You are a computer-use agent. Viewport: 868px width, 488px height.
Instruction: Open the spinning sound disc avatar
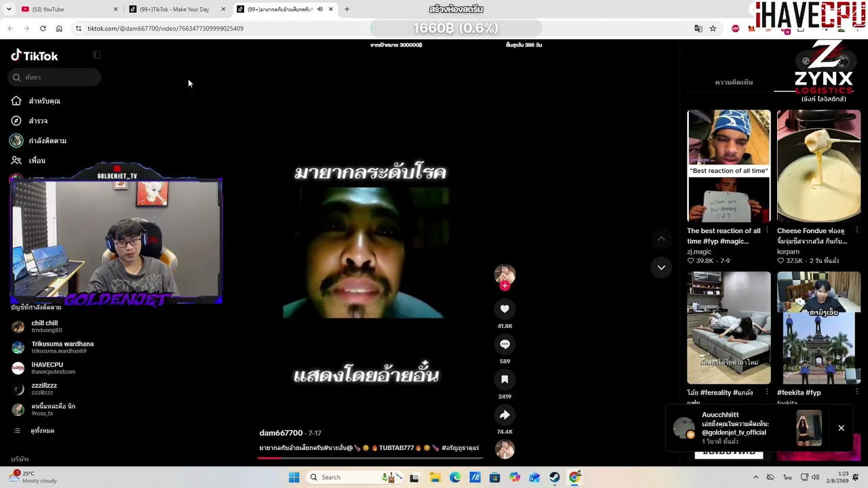coord(505,449)
